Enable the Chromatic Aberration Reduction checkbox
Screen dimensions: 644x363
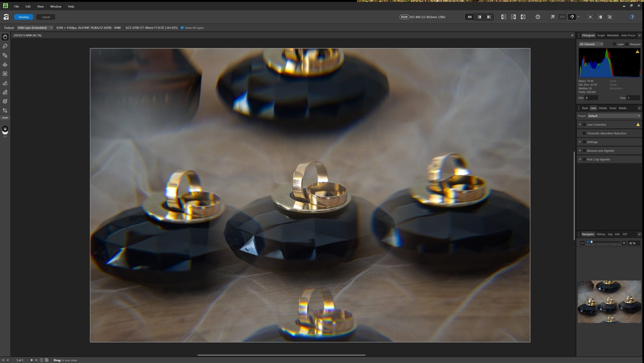coord(584,133)
